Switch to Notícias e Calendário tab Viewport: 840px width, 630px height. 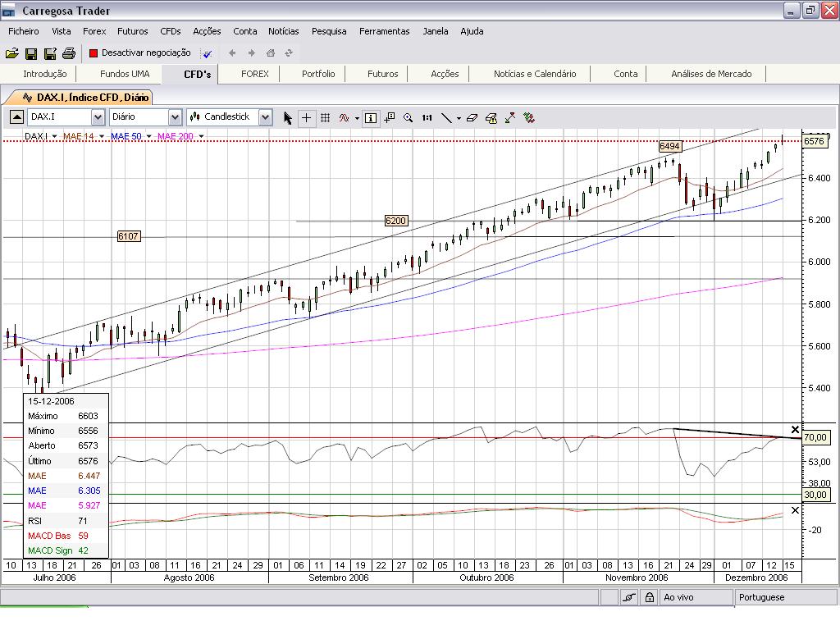point(535,74)
